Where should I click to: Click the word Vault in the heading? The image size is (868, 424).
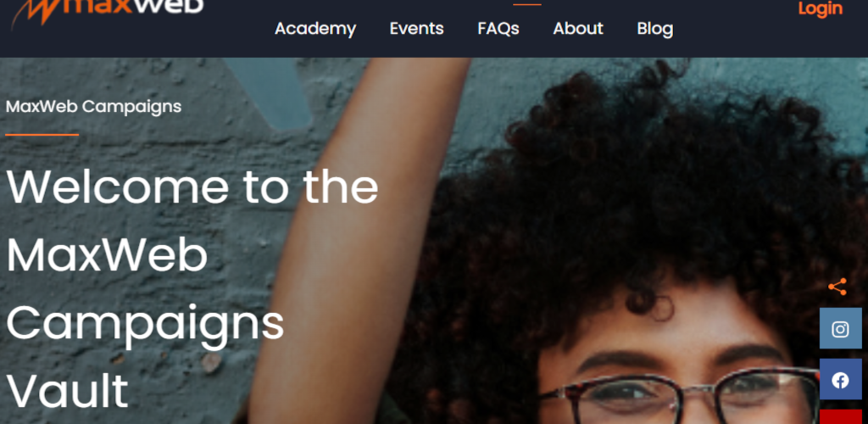tap(67, 391)
